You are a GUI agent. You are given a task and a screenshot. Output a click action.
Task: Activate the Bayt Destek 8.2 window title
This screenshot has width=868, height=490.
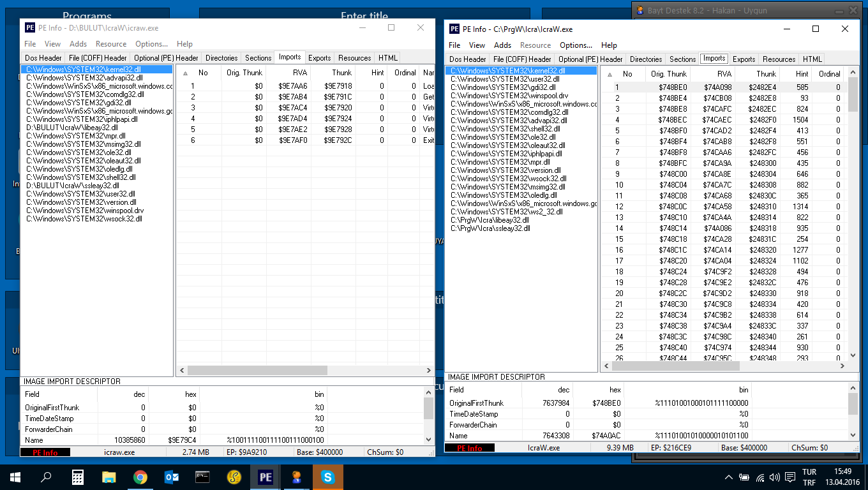point(707,11)
